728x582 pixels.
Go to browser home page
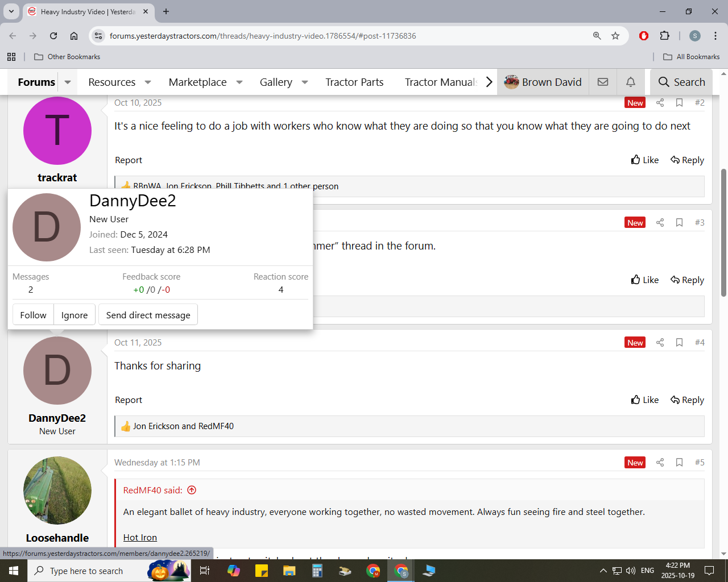coord(74,36)
